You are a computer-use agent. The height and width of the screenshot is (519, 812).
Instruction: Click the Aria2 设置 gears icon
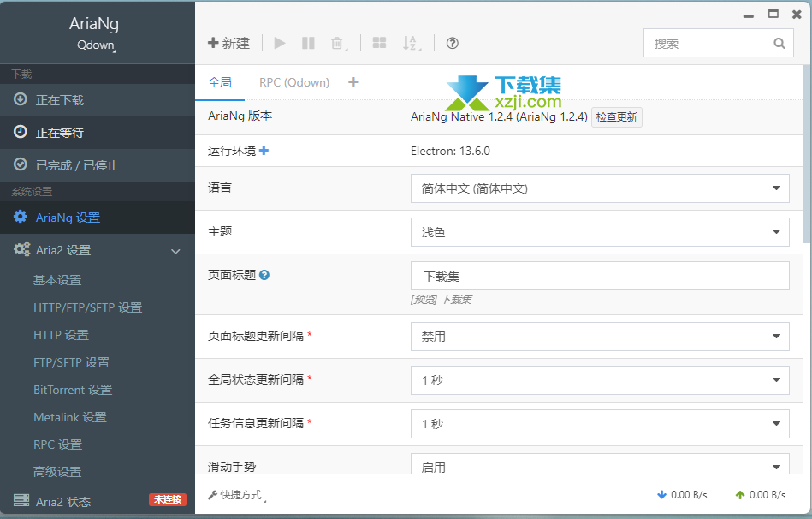(x=21, y=249)
